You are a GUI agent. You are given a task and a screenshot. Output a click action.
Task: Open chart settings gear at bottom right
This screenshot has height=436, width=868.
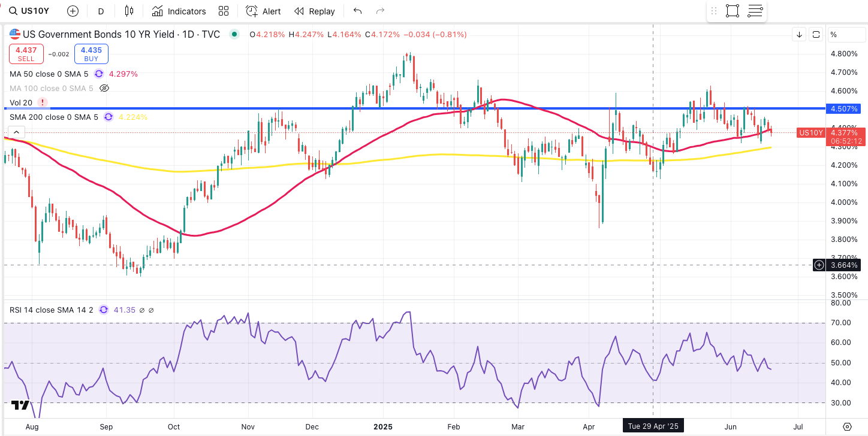[847, 426]
